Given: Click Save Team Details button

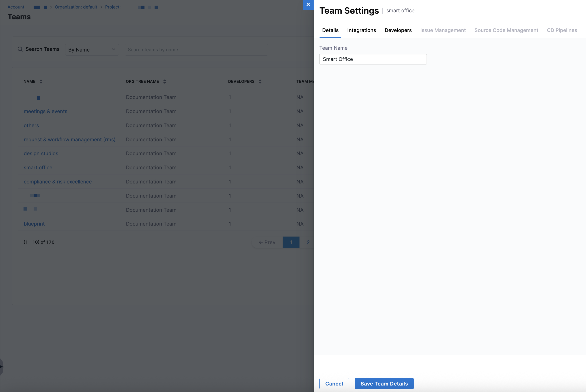Looking at the screenshot, I should coord(384,383).
